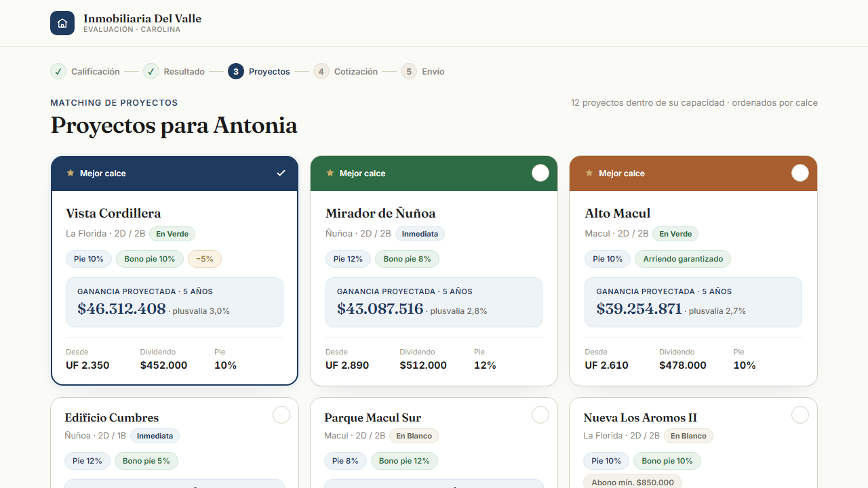Click the UF 2.890 starting price
Screen dimensions: 868x488
(x=347, y=365)
